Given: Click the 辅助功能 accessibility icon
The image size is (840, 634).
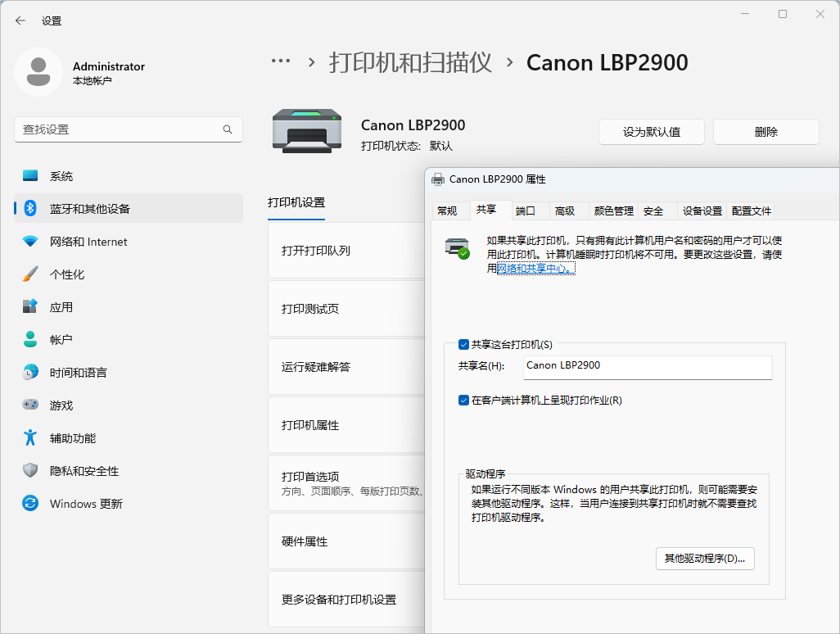Looking at the screenshot, I should tap(30, 438).
